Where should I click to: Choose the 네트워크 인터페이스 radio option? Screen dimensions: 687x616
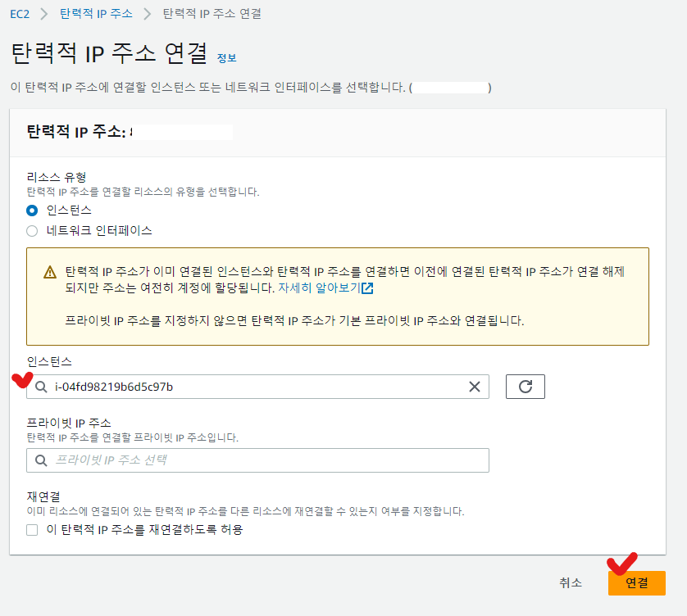pos(32,231)
